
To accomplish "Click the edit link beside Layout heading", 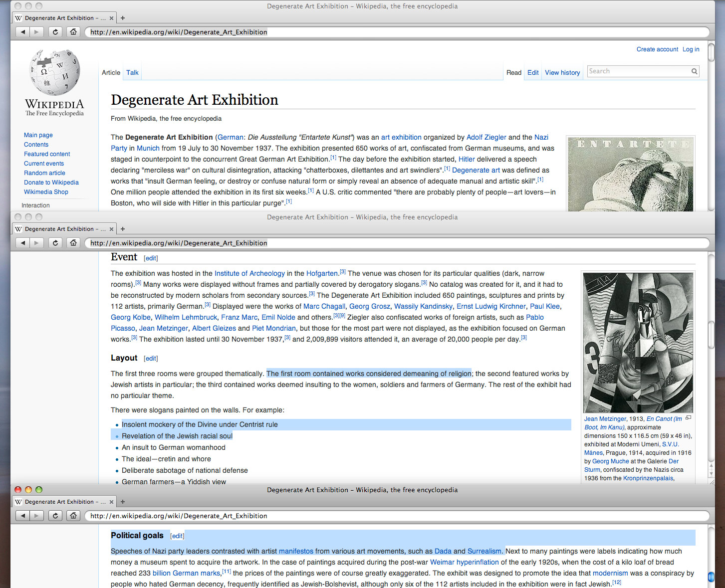I will [151, 359].
